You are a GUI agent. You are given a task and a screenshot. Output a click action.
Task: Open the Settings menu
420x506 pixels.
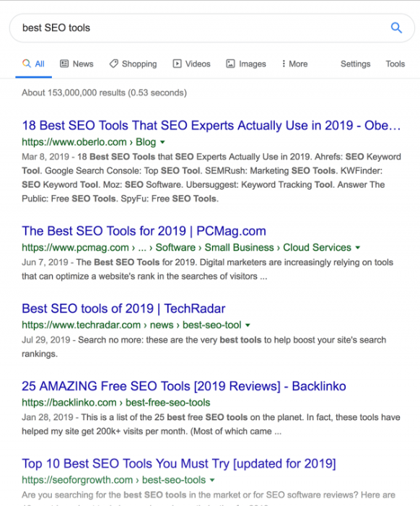356,64
